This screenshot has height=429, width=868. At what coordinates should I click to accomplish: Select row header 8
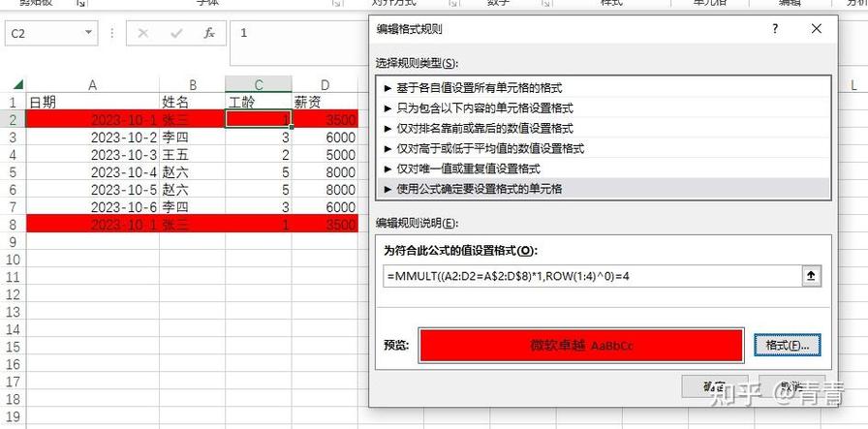14,225
